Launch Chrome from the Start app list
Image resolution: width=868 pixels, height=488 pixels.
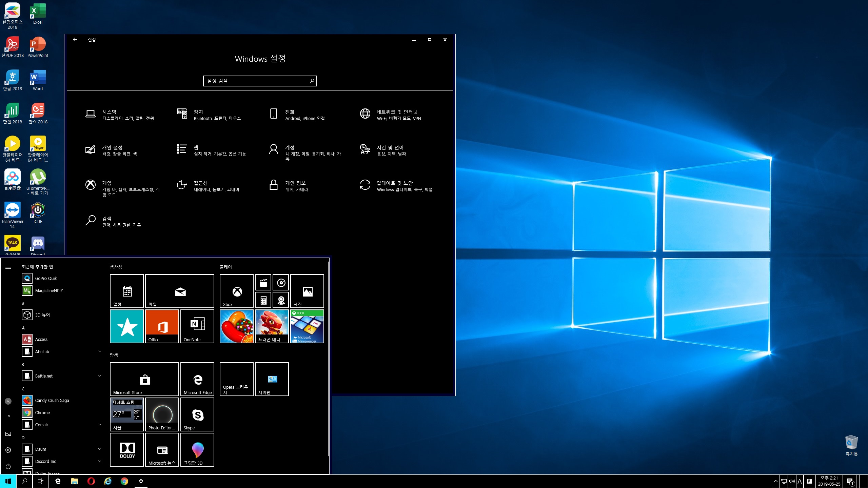62,412
